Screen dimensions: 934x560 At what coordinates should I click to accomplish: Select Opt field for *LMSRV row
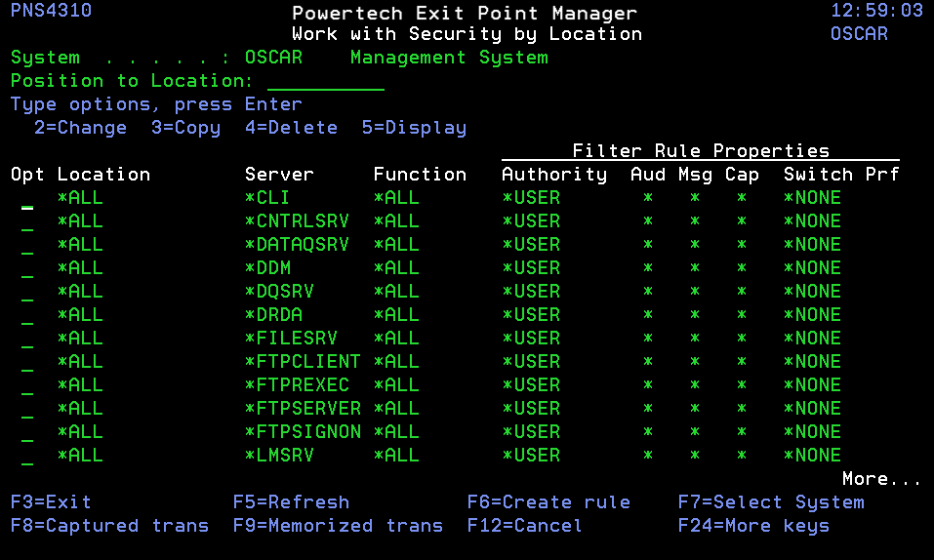(27, 457)
